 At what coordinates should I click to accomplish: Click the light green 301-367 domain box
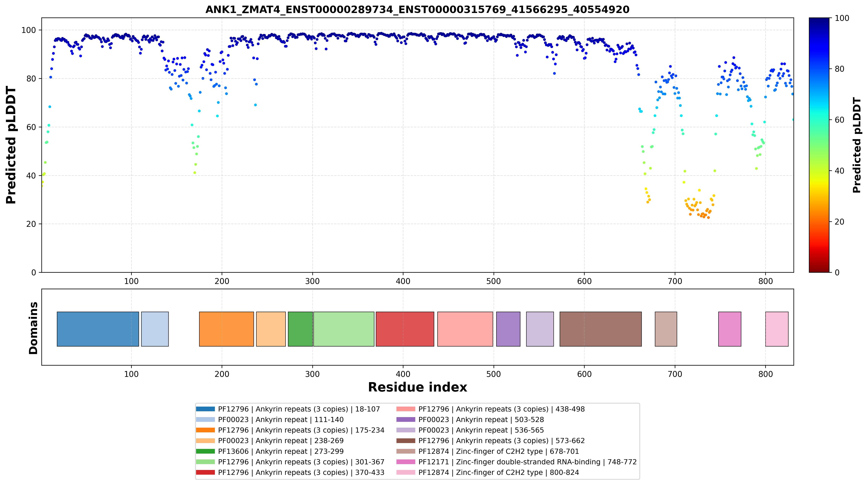point(344,329)
